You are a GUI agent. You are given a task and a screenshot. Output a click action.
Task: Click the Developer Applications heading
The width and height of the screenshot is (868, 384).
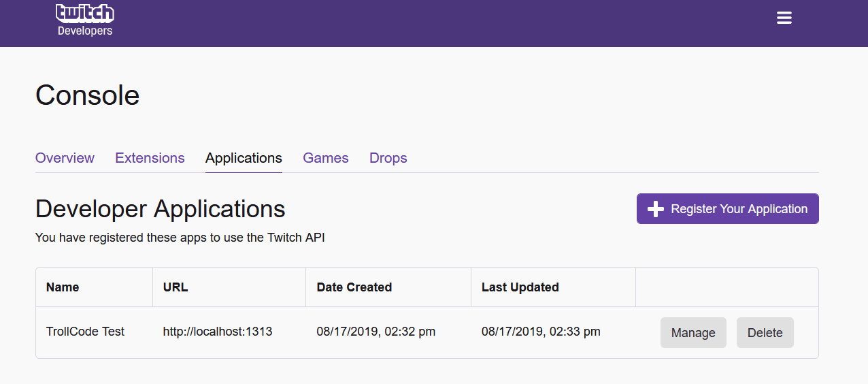pyautogui.click(x=160, y=209)
